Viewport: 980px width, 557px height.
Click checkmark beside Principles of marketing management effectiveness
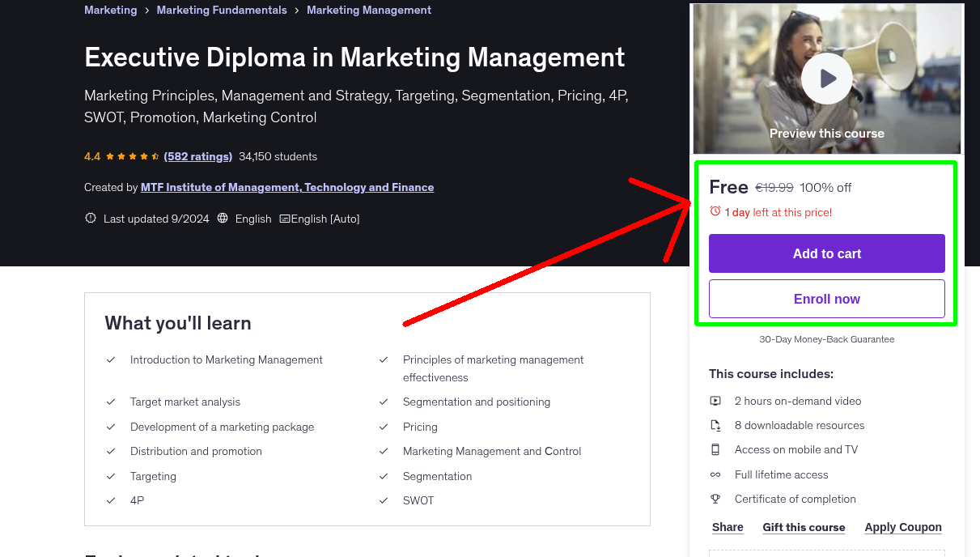(384, 359)
